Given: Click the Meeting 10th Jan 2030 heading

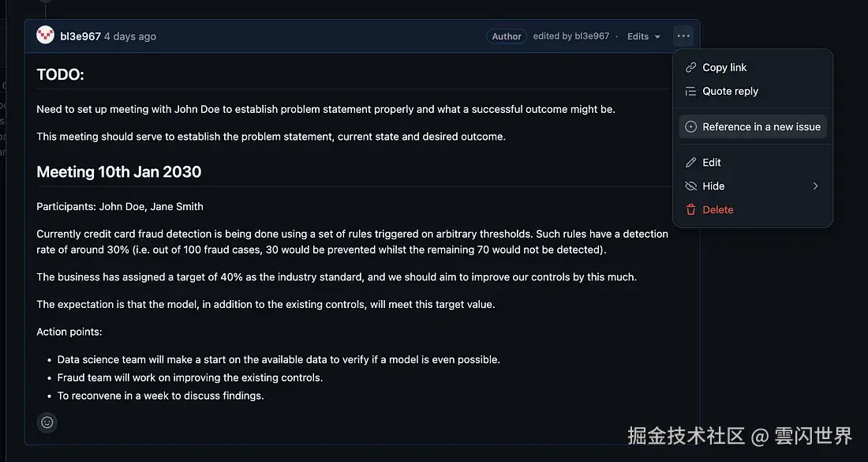Looking at the screenshot, I should click(119, 171).
